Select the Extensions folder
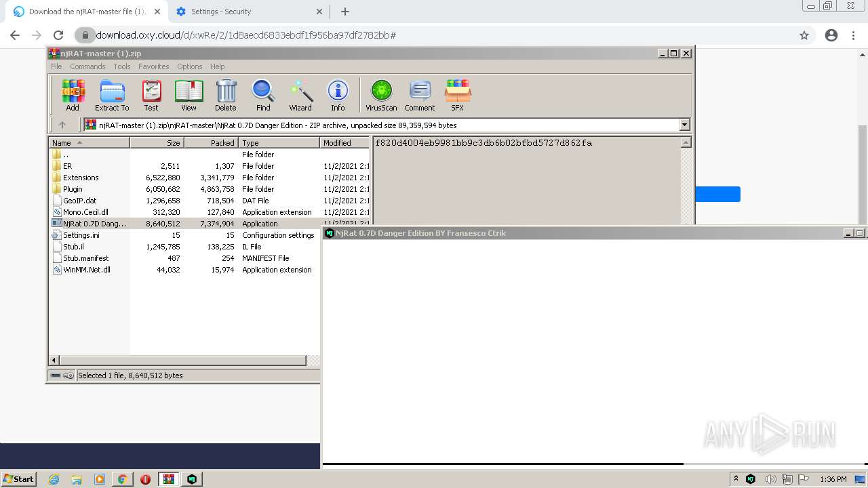The image size is (868, 488). (x=209, y=178)
